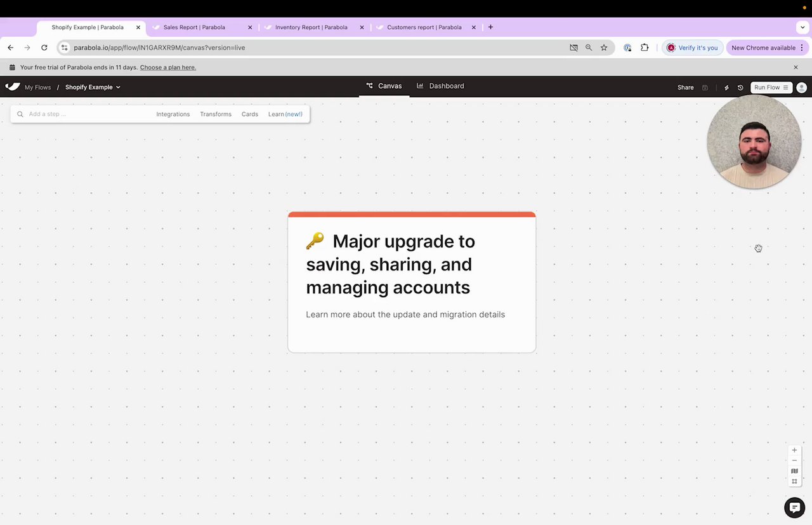The width and height of the screenshot is (812, 525).
Task: Zoom in on the canvas with plus
Action: coord(794,450)
